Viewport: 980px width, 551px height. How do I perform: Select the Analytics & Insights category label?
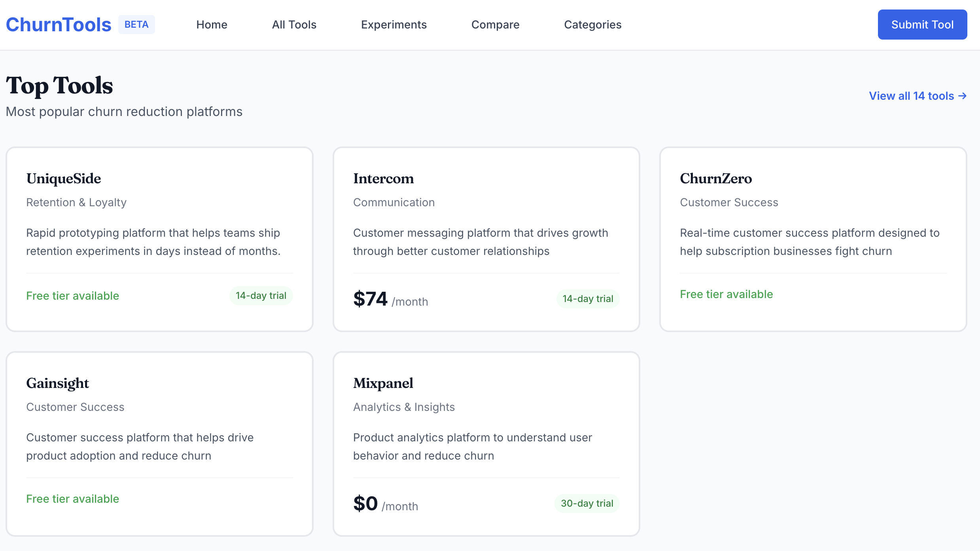click(404, 407)
